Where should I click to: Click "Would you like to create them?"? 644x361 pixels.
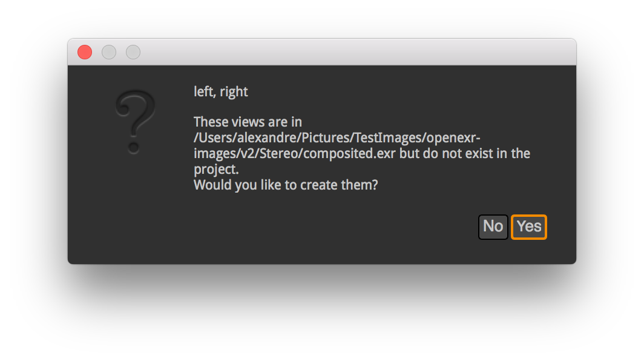click(x=286, y=185)
